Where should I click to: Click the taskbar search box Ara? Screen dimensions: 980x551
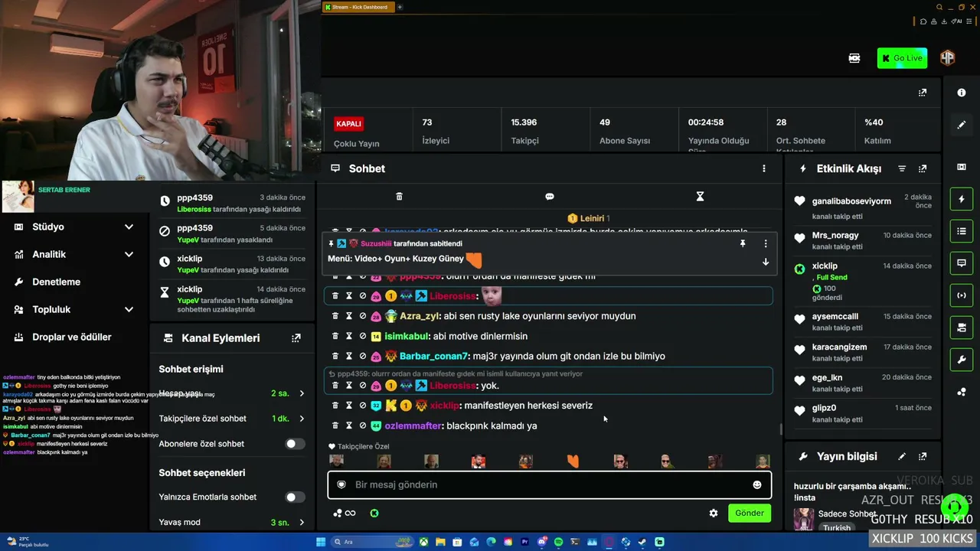pyautogui.click(x=372, y=542)
